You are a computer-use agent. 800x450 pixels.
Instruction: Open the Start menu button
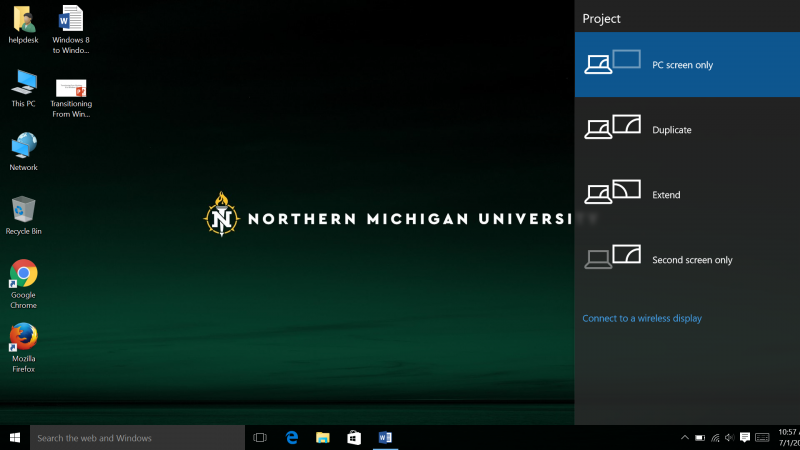15,437
